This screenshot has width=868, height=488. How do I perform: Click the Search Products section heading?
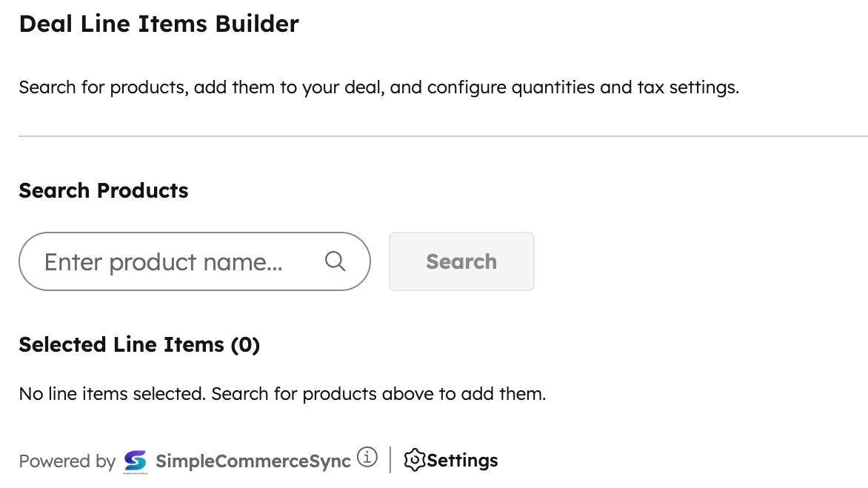104,190
